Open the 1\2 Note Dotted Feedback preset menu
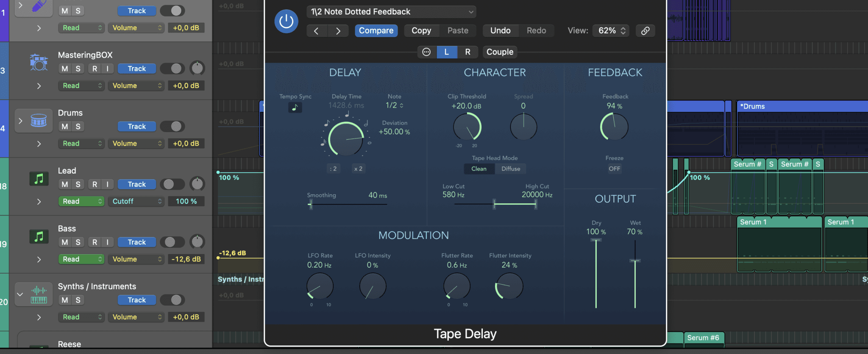 (391, 12)
